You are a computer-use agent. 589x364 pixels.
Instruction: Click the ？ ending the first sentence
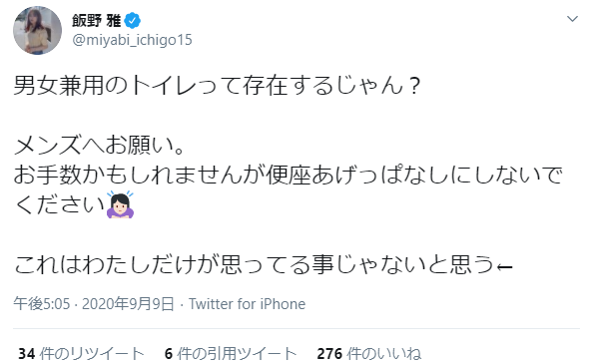pyautogui.click(x=413, y=87)
